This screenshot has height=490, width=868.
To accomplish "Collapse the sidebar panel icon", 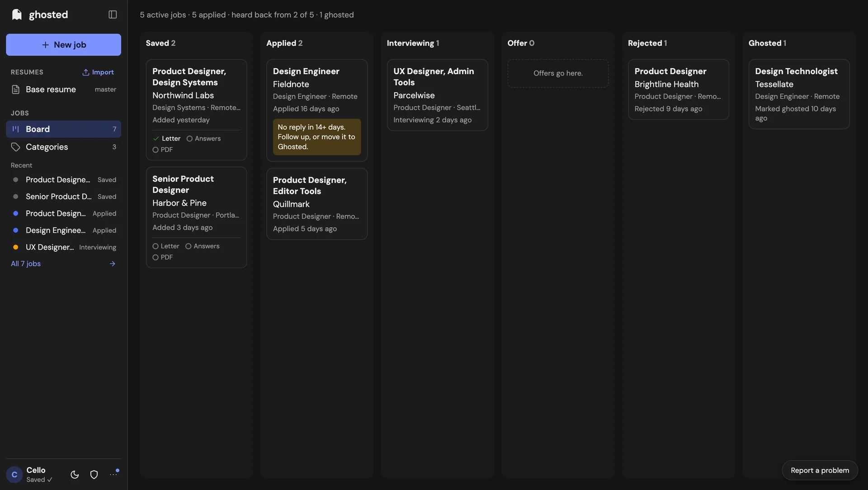I will (113, 14).
